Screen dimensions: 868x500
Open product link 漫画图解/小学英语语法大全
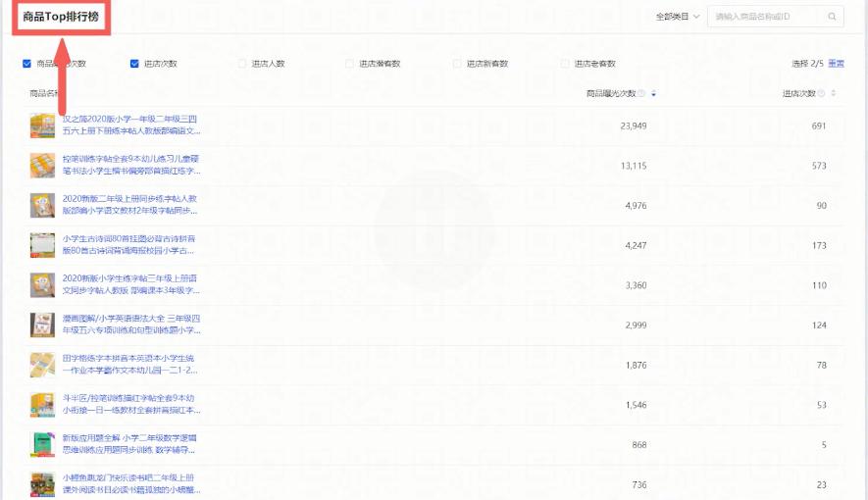[131, 325]
